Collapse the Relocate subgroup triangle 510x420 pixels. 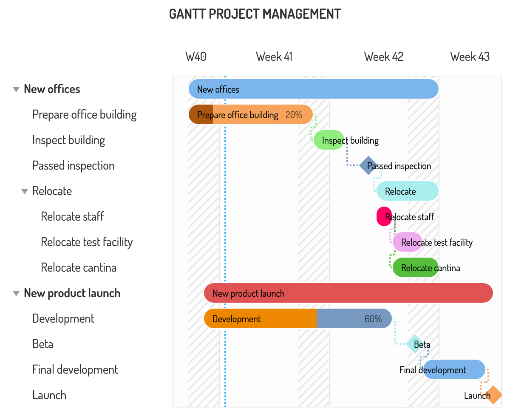[25, 191]
